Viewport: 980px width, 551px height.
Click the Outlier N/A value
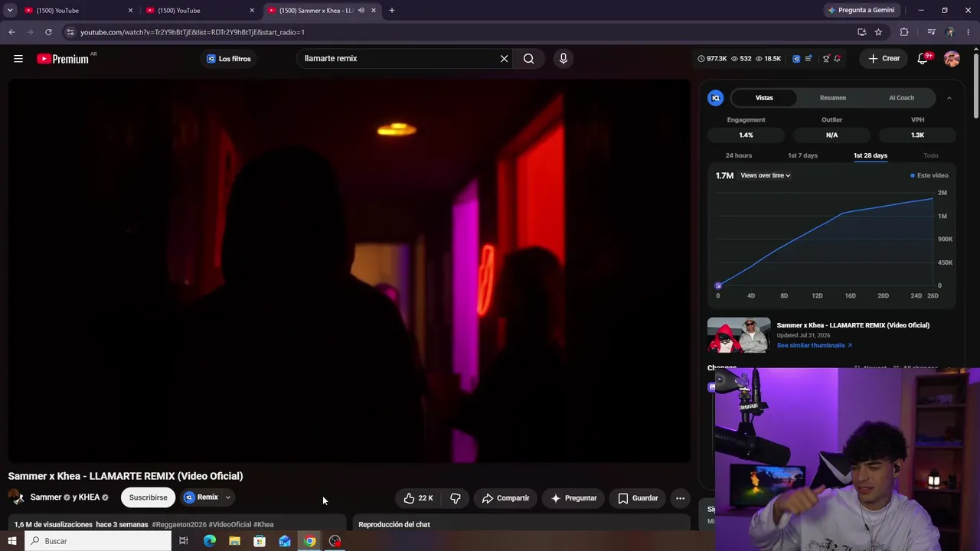831,135
